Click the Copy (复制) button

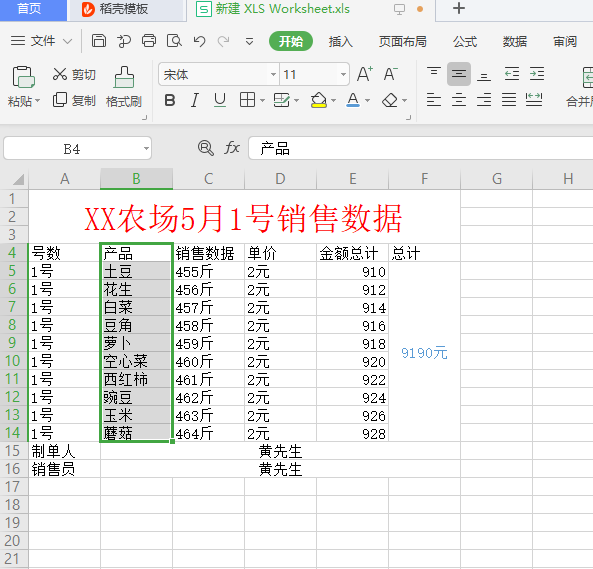click(74, 100)
